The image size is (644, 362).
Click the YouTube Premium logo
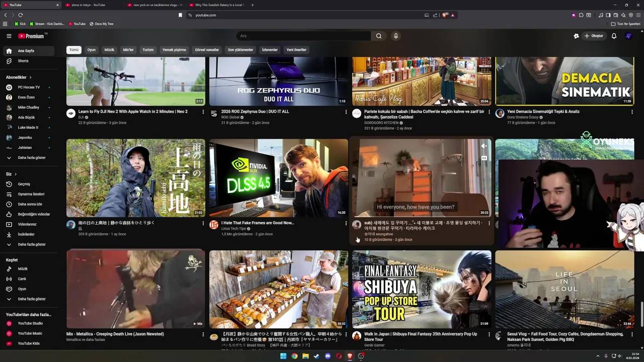pos(32,36)
